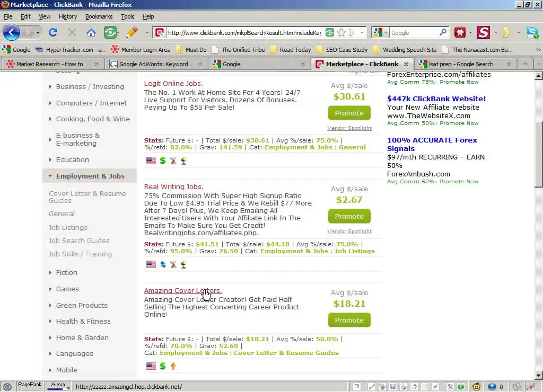Show more bookmarks chevron
The image size is (543, 392).
coord(538,50)
